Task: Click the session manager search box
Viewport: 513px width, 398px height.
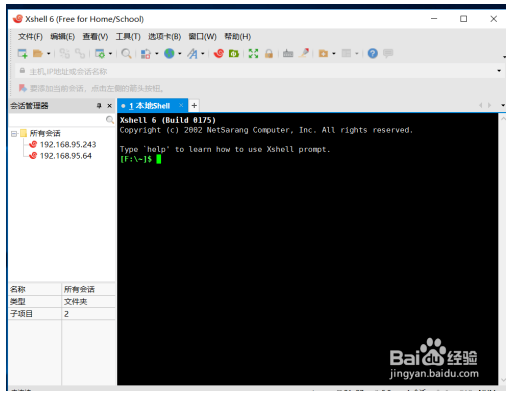Action: [57, 120]
